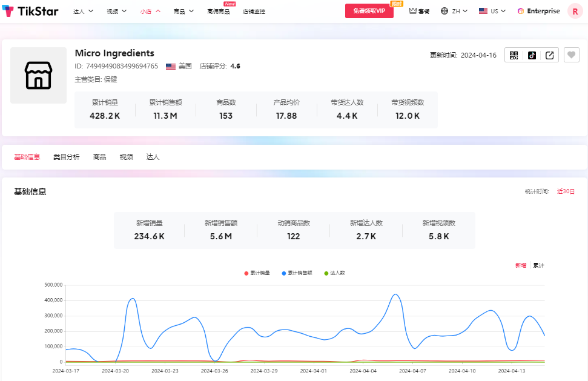Click the 带货视频数 12.0K stat

(408, 110)
